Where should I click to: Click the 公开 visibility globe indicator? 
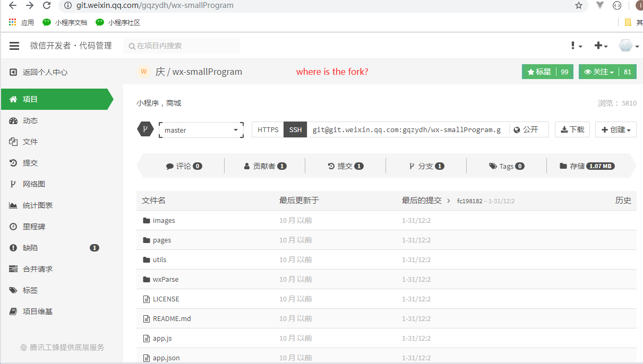pos(526,129)
